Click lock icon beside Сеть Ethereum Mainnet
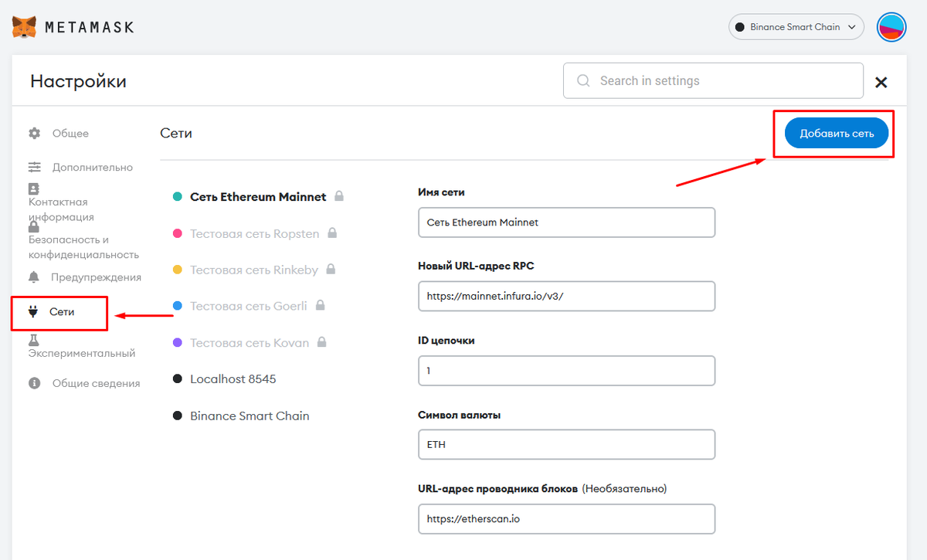927x560 pixels. click(338, 196)
